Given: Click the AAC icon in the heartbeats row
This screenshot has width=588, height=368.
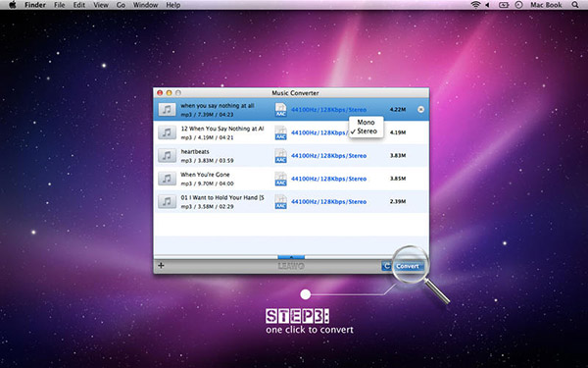Looking at the screenshot, I should click(280, 155).
